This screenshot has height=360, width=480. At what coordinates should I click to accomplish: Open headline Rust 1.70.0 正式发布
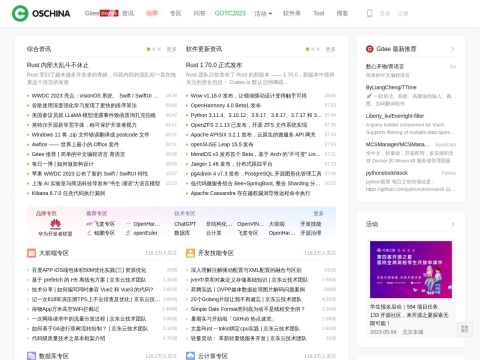[x=214, y=65]
